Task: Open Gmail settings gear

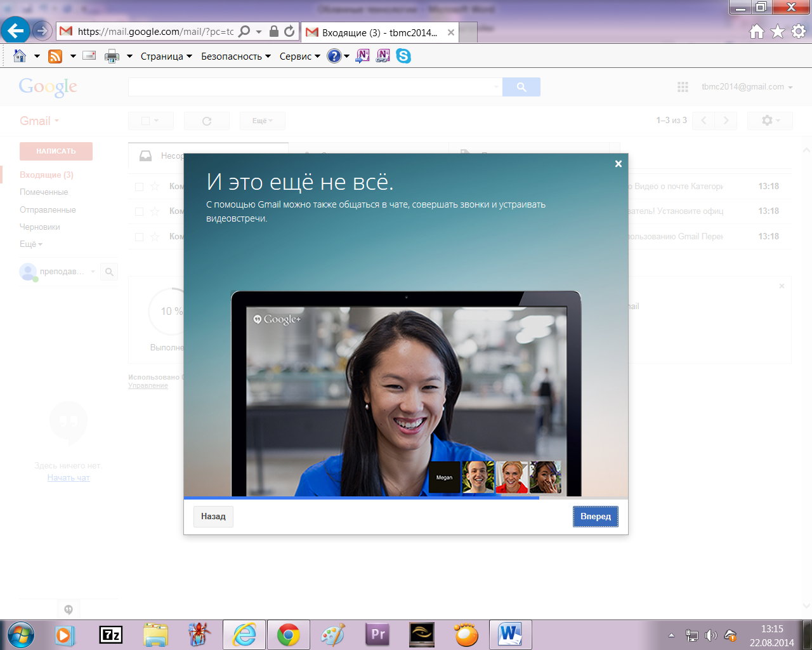Action: tap(770, 121)
